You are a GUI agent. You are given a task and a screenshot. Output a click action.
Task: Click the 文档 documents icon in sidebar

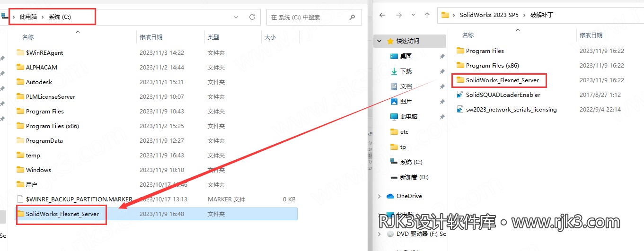point(394,86)
